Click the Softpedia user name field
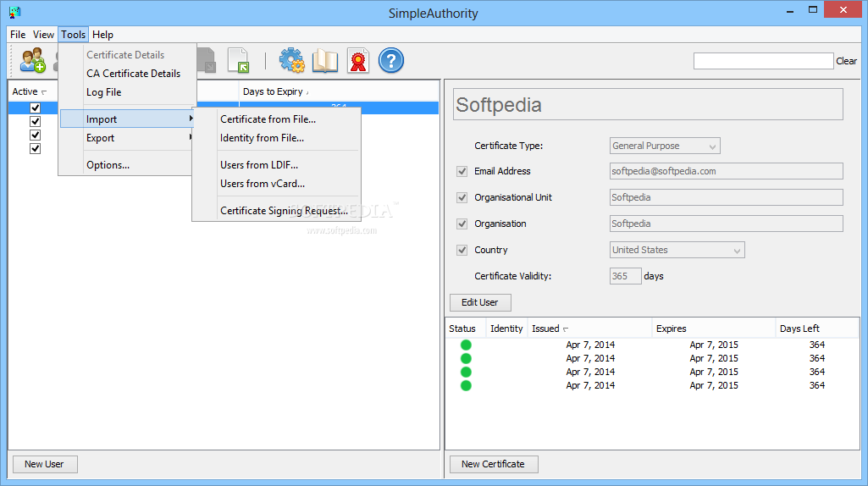868x486 pixels. (648, 104)
